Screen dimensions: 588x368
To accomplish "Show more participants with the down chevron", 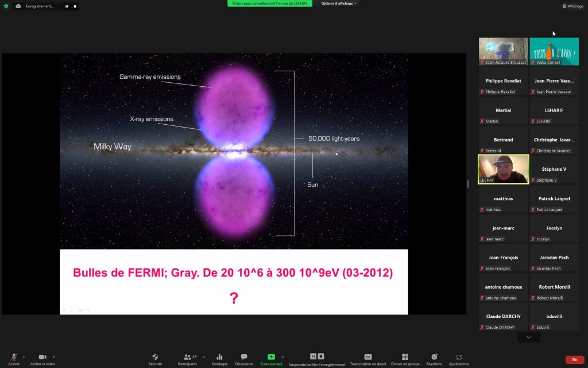I will 529,337.
